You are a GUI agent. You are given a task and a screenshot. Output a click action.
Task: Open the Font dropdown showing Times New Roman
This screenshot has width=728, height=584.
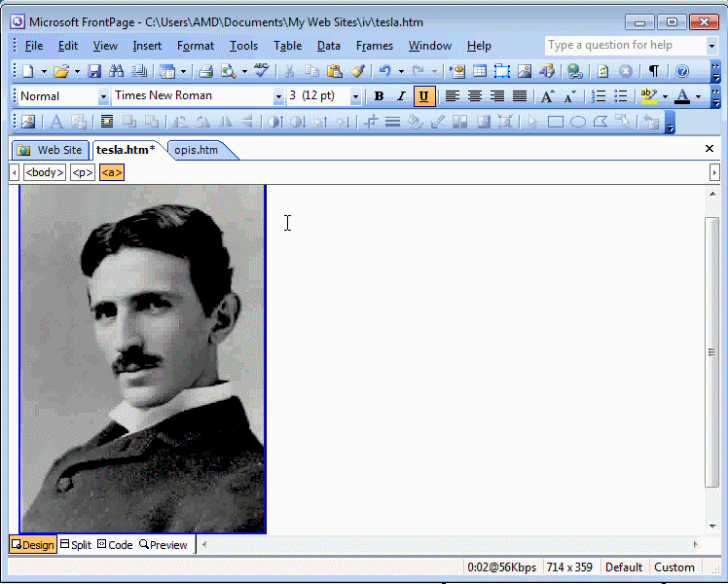pos(278,96)
